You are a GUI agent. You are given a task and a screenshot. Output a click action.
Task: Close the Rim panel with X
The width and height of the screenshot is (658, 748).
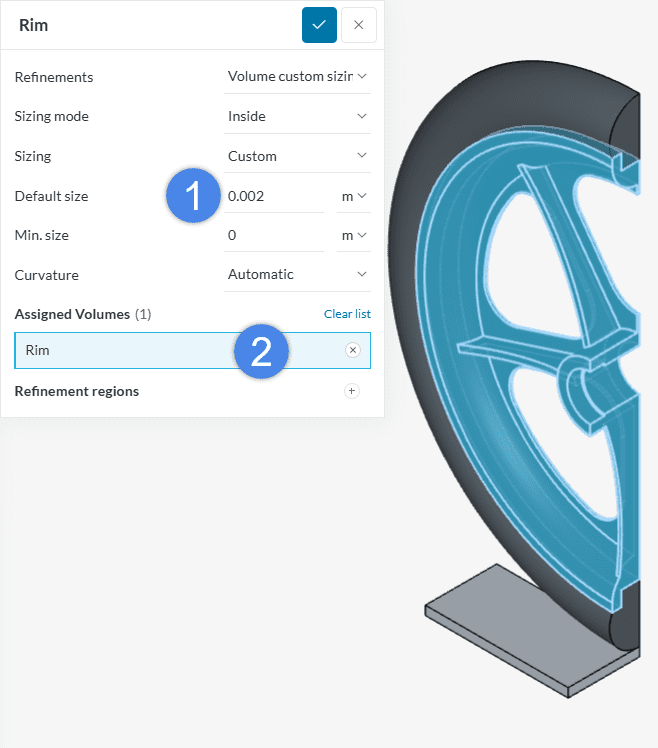tap(358, 25)
